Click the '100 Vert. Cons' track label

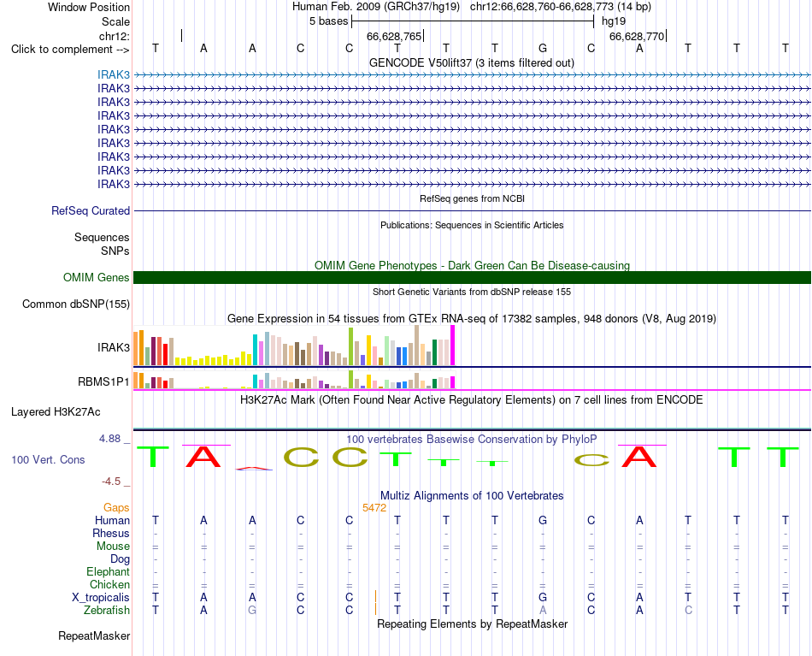coord(48,459)
